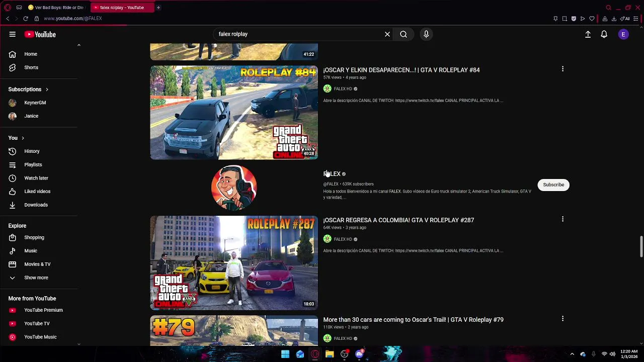Reload the page with the refresh icon
The width and height of the screenshot is (644, 362).
(26, 19)
